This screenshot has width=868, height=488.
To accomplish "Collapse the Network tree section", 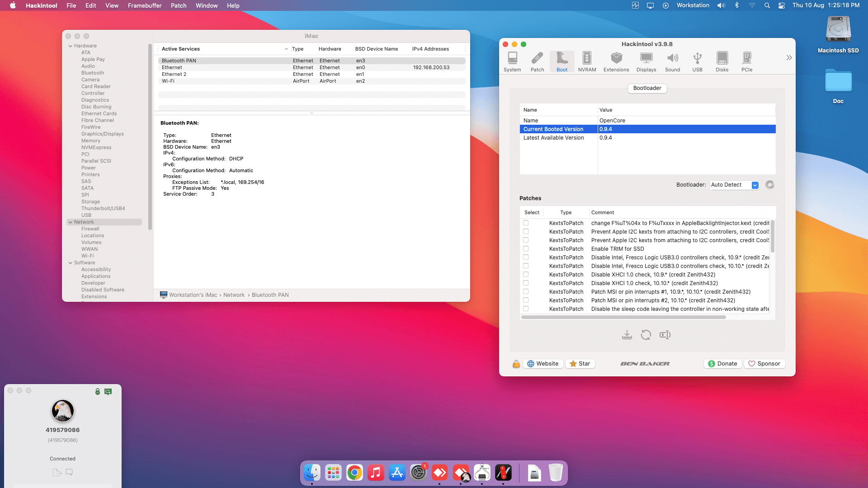I will (71, 222).
